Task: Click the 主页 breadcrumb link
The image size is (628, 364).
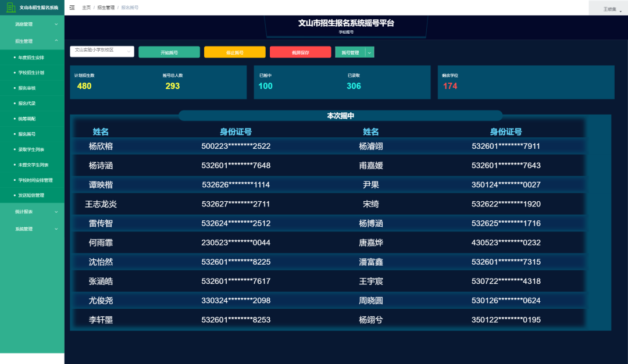Action: click(86, 8)
